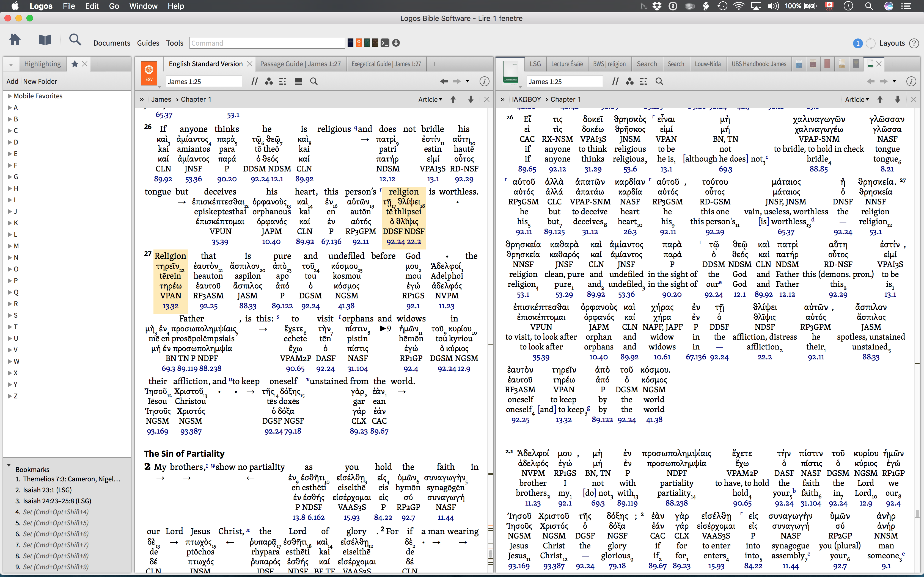Viewport: 924px width, 577px height.
Task: Click the Command input box
Action: tap(267, 43)
